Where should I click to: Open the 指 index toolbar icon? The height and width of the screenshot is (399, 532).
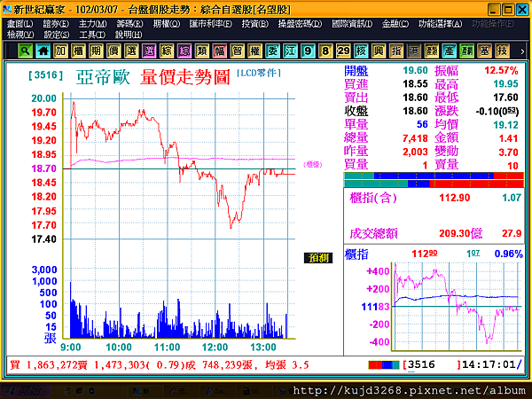coord(396,51)
